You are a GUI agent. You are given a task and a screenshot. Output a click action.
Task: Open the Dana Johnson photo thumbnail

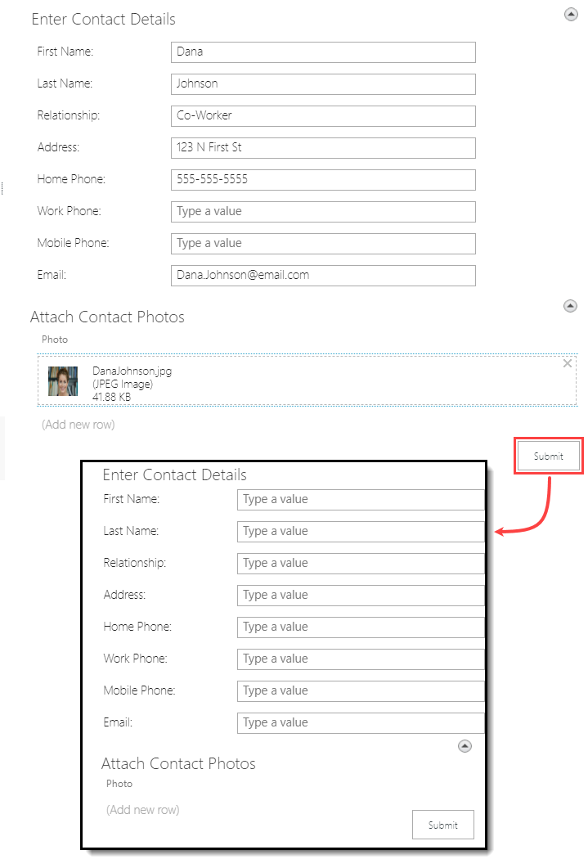tap(63, 381)
